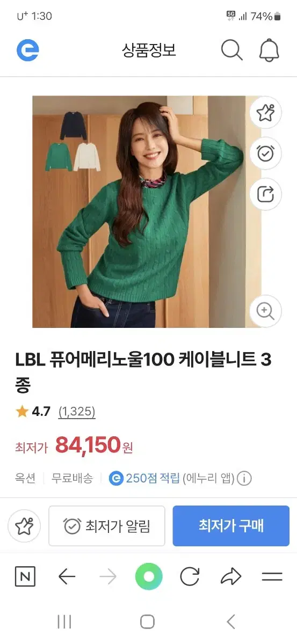Tap the 최저가 알림 button
The width and height of the screenshot is (297, 644).
[107, 526]
